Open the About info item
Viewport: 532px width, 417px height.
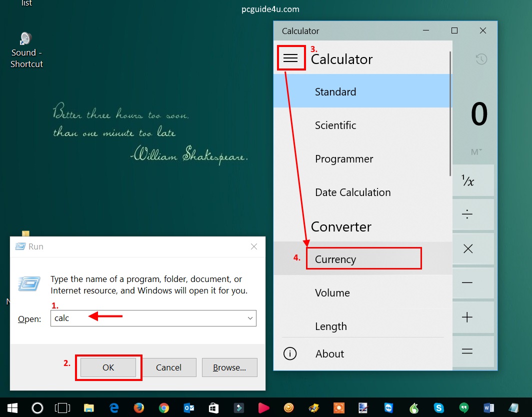point(329,354)
